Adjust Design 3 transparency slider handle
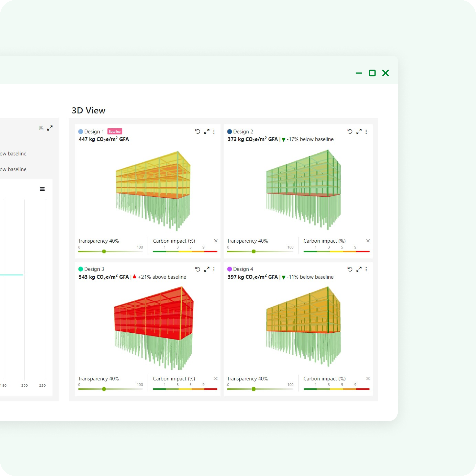The image size is (476, 476). pyautogui.click(x=104, y=389)
